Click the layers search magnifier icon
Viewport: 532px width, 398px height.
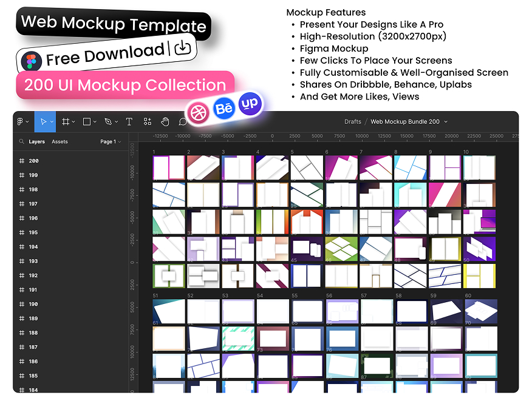tap(21, 142)
